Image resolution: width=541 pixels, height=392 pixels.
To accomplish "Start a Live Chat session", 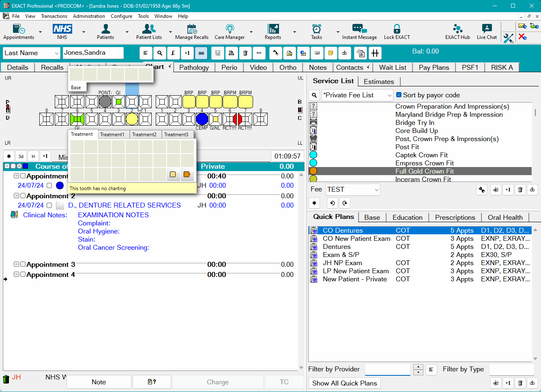I will pos(487,32).
